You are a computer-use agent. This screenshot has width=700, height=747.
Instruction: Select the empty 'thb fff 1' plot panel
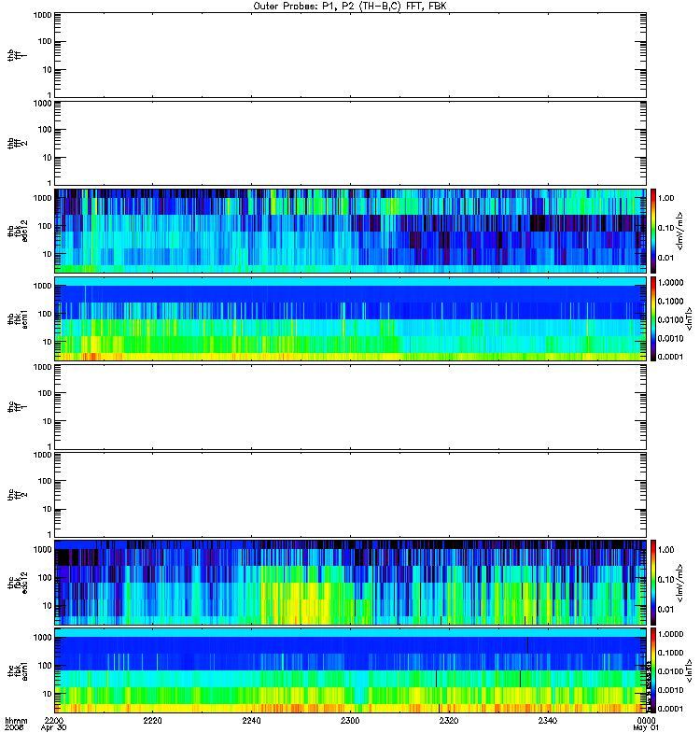click(x=351, y=55)
